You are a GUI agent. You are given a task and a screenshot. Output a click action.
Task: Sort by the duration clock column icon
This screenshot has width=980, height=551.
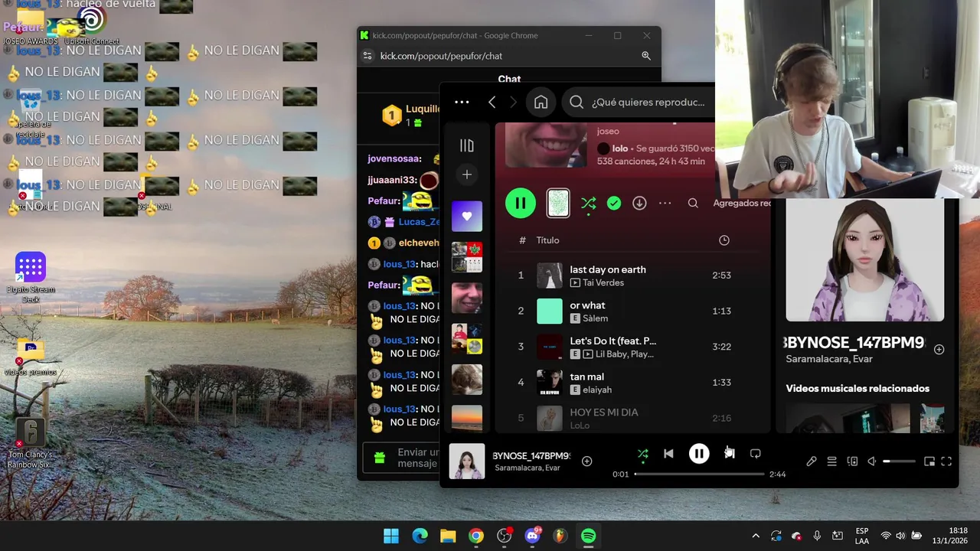pos(724,240)
